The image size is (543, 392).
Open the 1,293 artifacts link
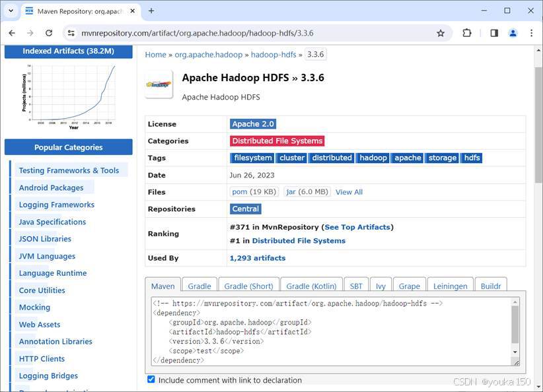[258, 258]
